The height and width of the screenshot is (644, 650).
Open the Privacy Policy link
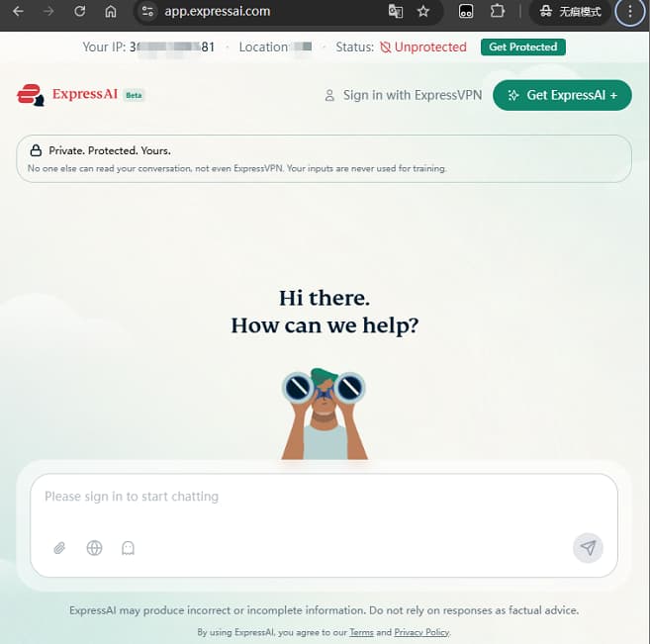(421, 632)
